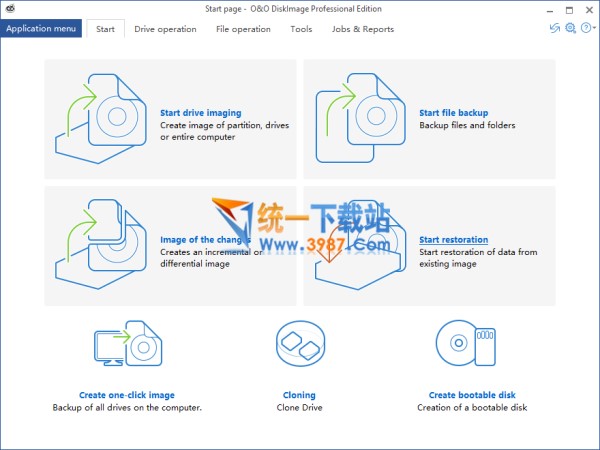Maximize the DiskImage window
This screenshot has height=450, width=600.
click(x=569, y=10)
